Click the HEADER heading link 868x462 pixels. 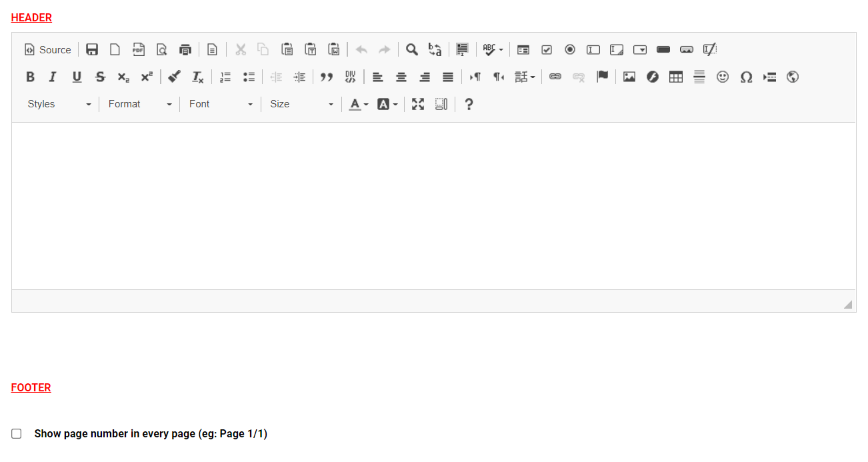click(x=31, y=18)
